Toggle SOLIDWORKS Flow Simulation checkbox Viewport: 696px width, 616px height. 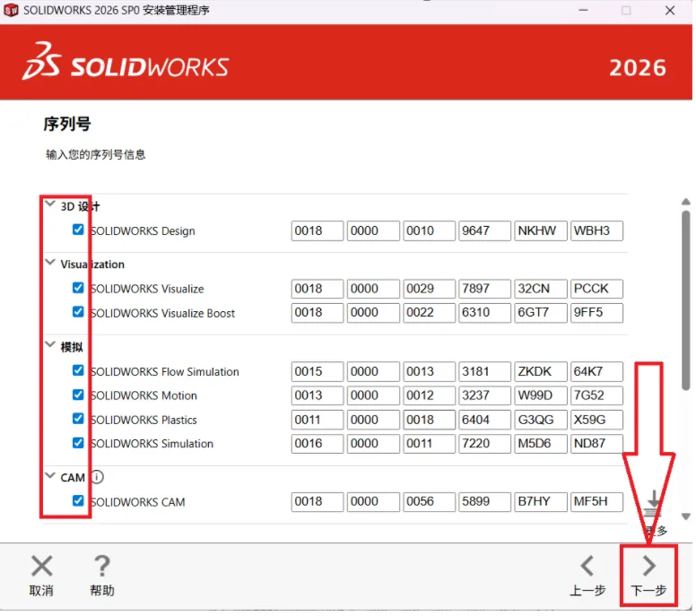click(x=78, y=372)
